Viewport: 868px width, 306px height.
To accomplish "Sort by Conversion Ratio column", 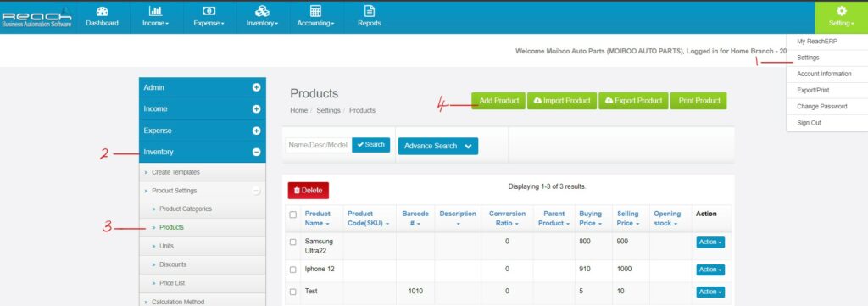I will coord(507,219).
